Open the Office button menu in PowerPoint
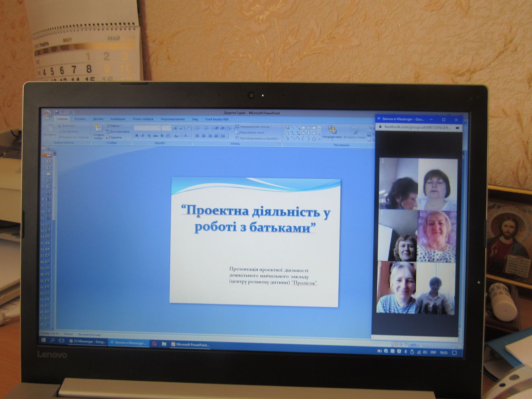Screen dimensions: 532x399 48,114
